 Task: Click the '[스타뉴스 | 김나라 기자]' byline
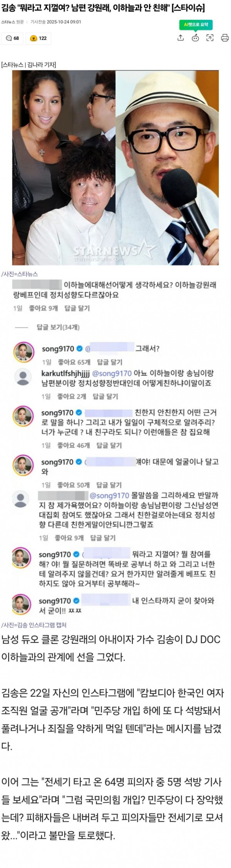pyautogui.click(x=28, y=65)
